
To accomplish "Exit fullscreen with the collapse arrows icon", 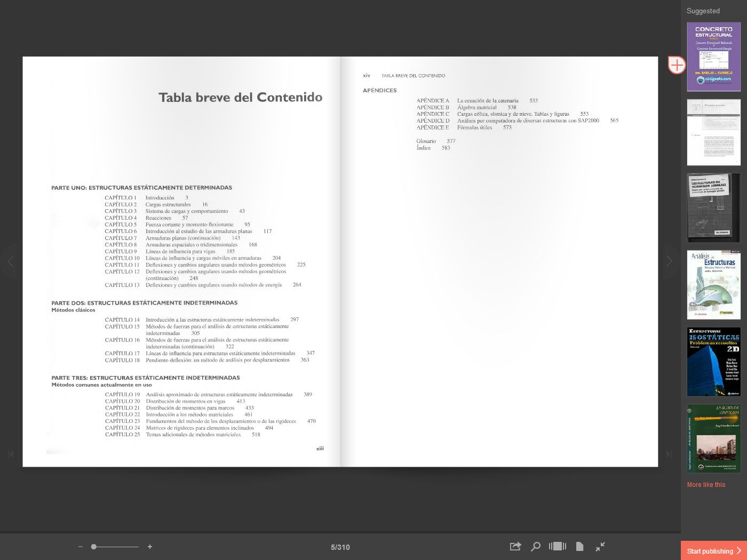I will (x=600, y=547).
